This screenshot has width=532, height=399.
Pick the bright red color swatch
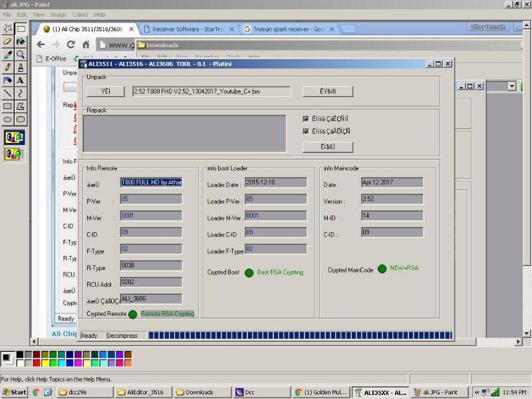coord(37,363)
